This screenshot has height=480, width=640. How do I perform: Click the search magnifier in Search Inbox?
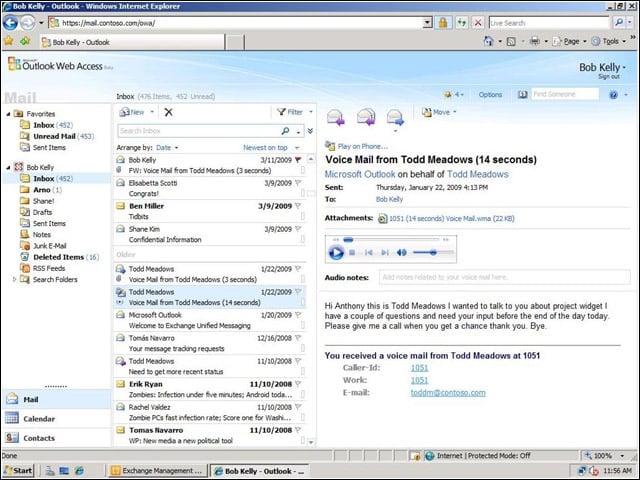click(285, 131)
